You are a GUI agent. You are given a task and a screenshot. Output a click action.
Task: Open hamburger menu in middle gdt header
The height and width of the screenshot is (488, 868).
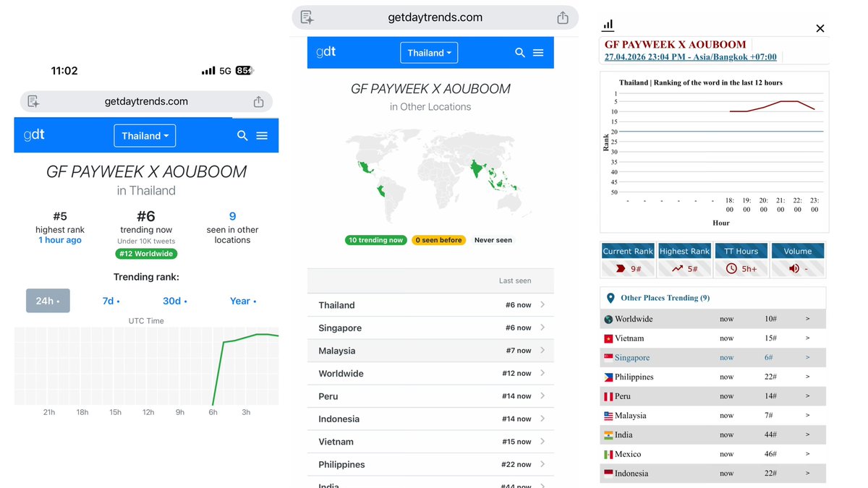click(x=538, y=53)
